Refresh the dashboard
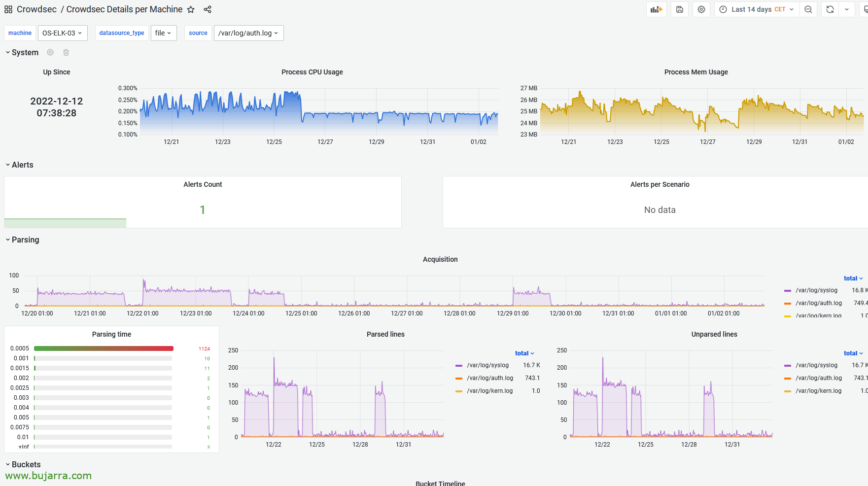Image resolution: width=868 pixels, height=486 pixels. click(x=830, y=9)
